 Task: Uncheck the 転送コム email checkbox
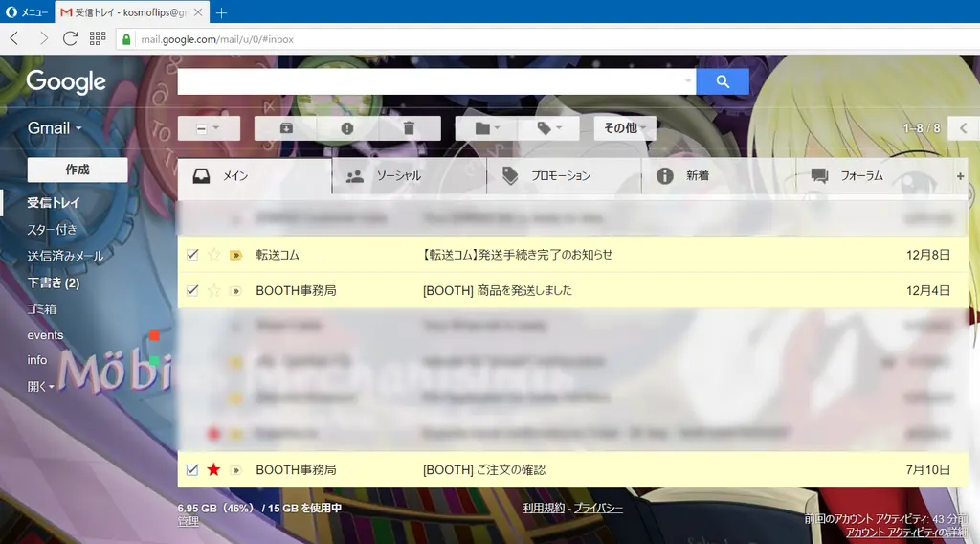tap(192, 255)
